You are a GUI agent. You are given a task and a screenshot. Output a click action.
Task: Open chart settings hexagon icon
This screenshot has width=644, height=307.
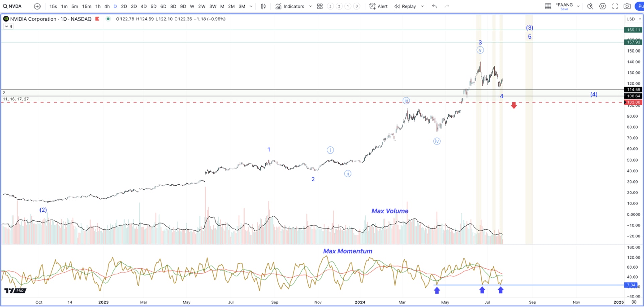click(602, 6)
